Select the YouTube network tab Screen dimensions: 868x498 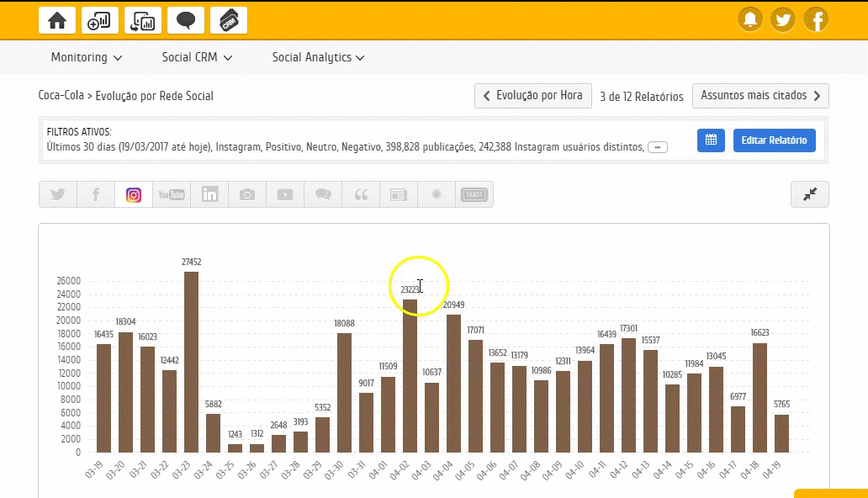click(x=172, y=194)
